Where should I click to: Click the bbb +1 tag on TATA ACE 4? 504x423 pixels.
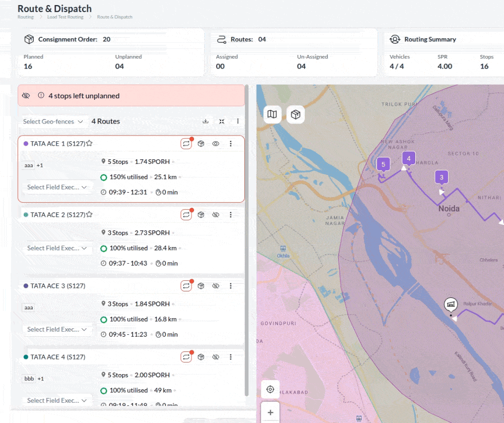(x=33, y=379)
